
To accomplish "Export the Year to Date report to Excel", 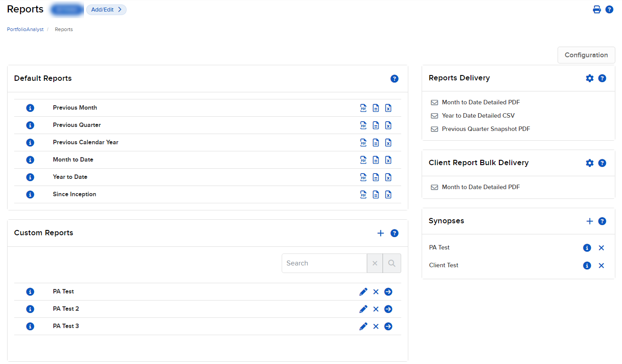I will tap(388, 177).
